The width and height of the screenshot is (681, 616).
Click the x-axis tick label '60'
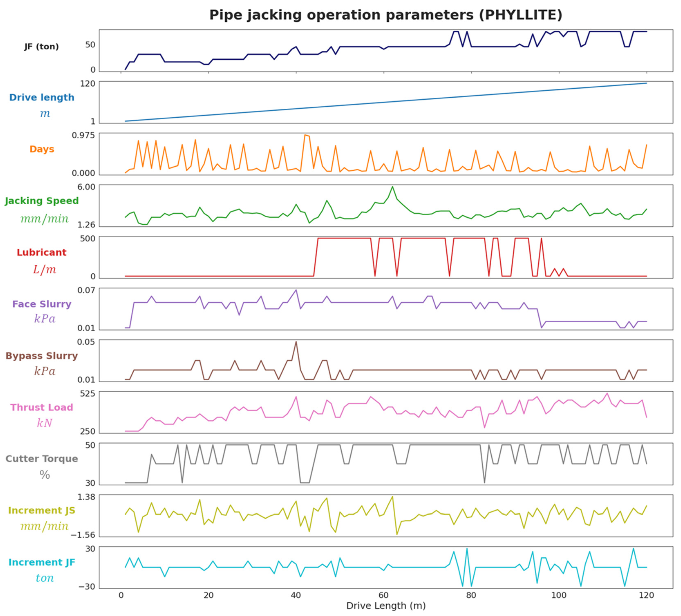384,595
